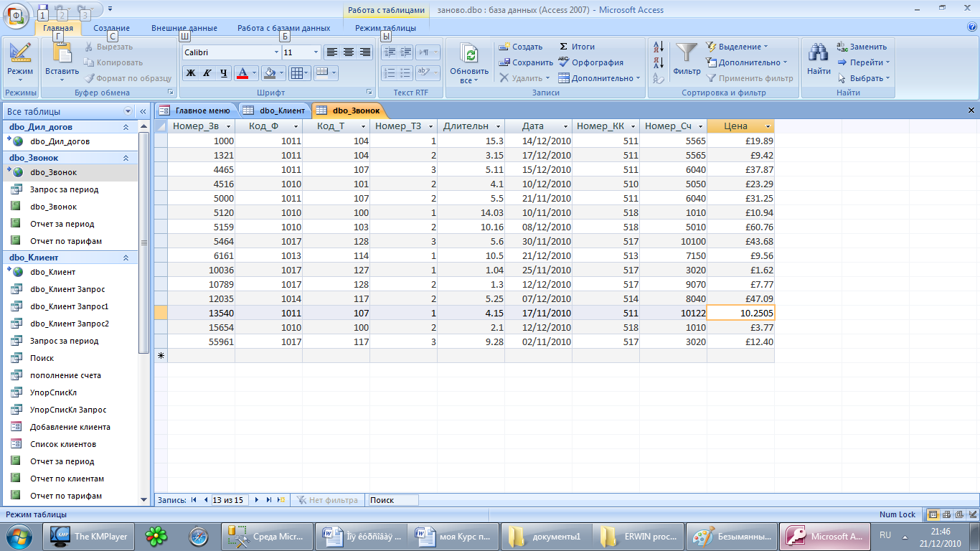980x551 pixels.
Task: Open gridlines dropdown button
Action: click(x=306, y=72)
